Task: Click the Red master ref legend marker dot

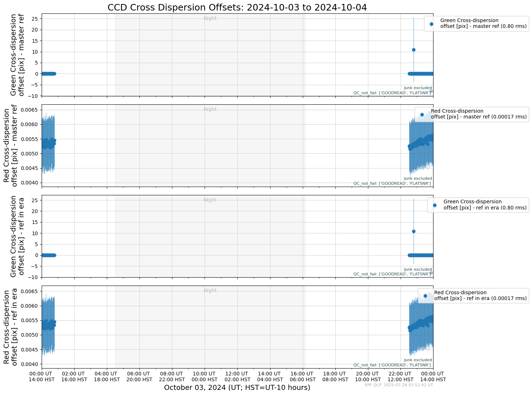Action: tap(422, 115)
